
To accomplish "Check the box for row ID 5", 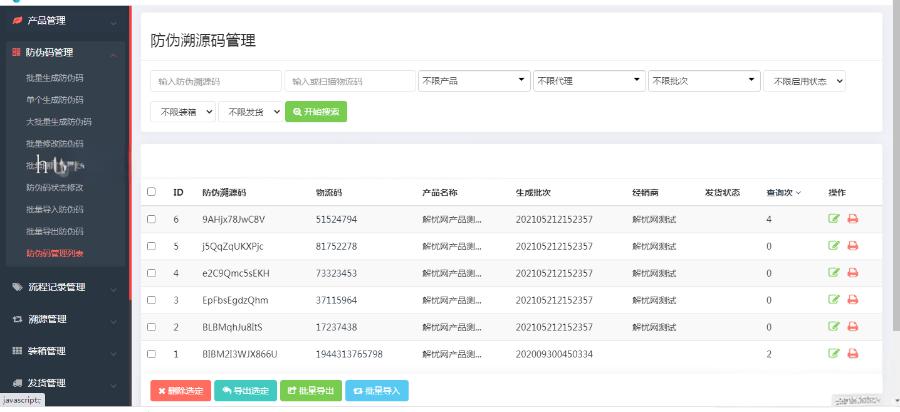I will (x=151, y=246).
